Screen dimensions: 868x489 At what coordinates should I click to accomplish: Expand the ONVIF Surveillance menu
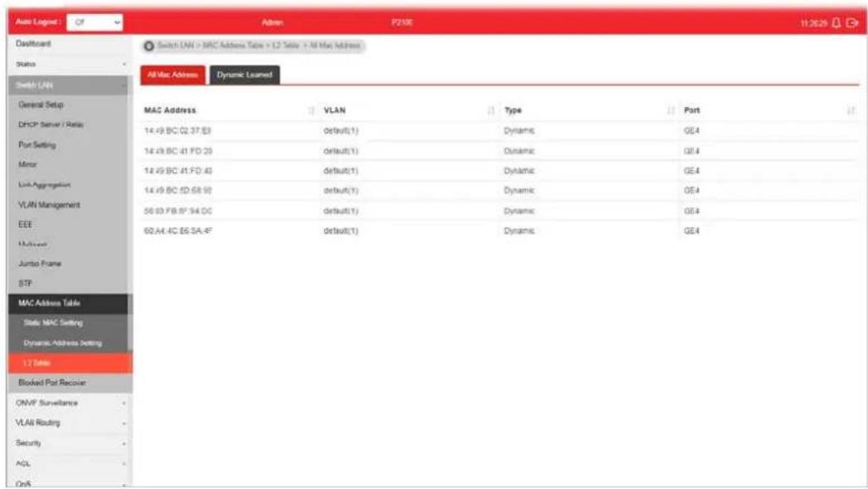pos(70,403)
